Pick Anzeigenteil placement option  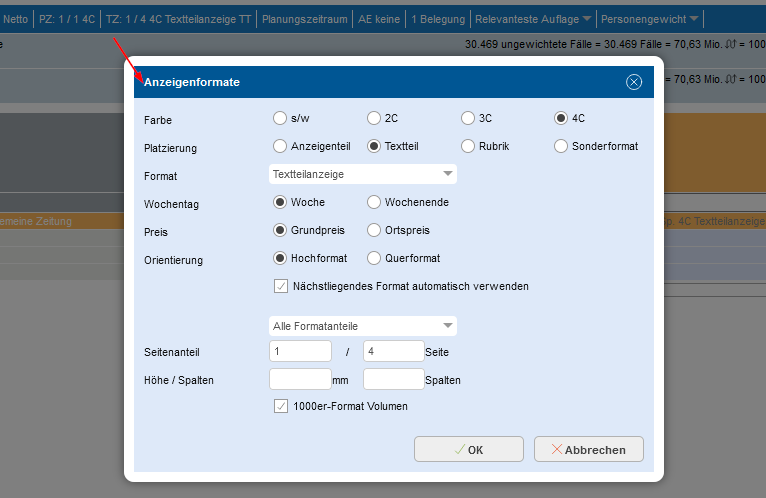coord(280,146)
